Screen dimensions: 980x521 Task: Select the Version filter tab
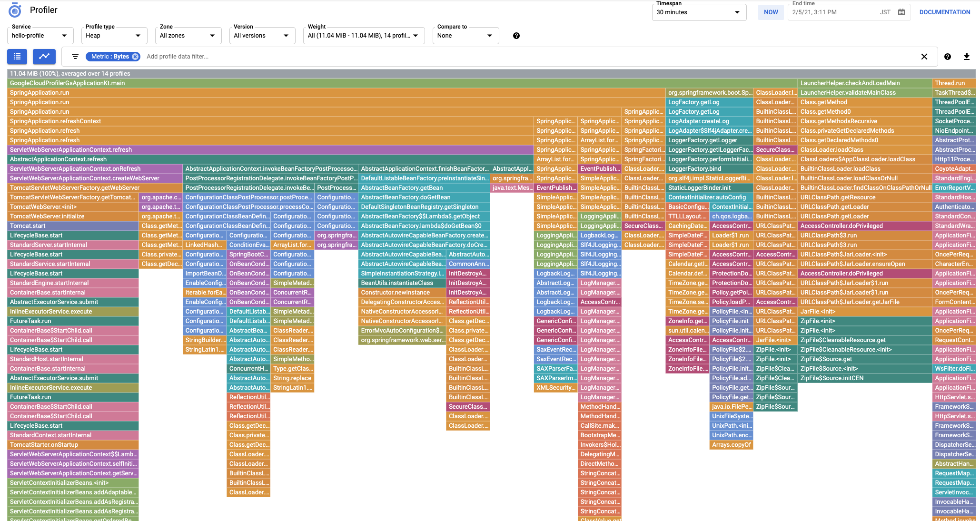262,35
